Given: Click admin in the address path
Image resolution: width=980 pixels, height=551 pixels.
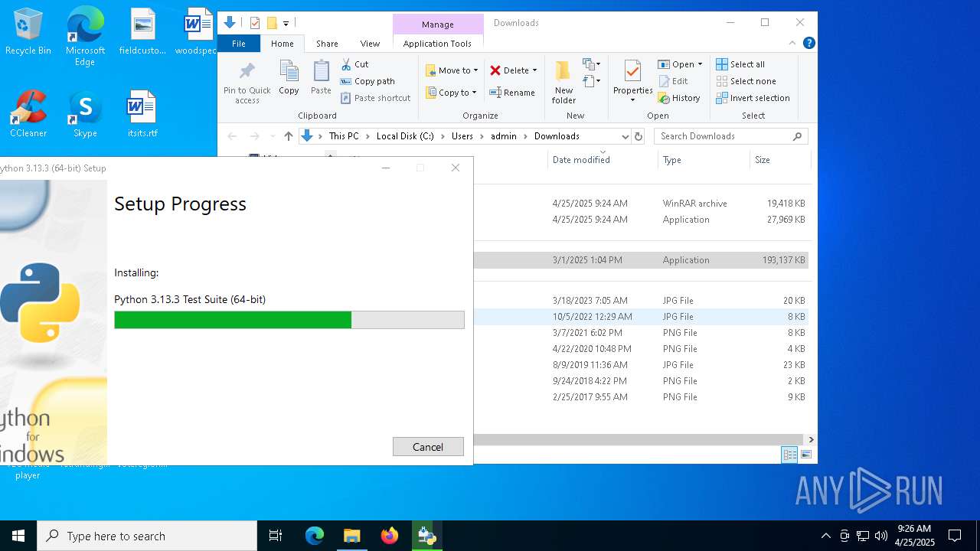Looking at the screenshot, I should pos(504,136).
